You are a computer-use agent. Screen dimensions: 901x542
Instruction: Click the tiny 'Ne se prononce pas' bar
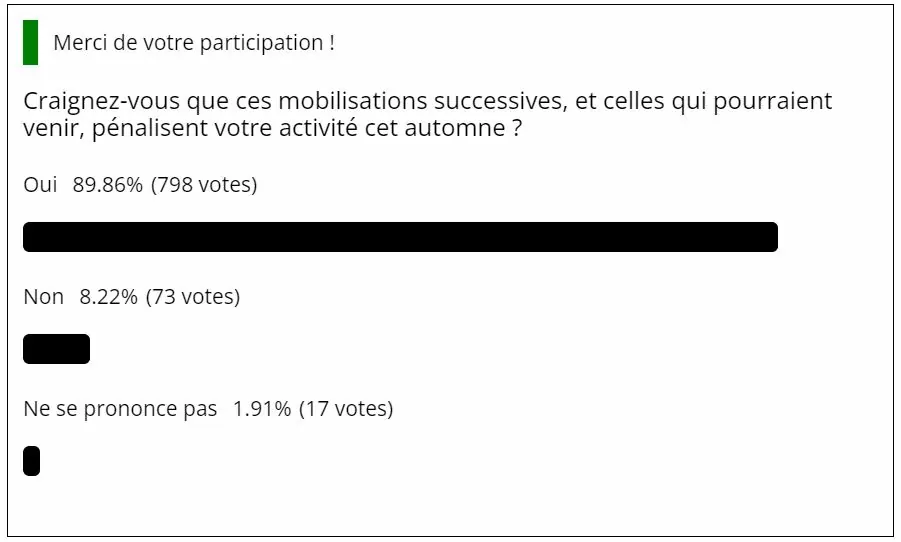pos(32,461)
